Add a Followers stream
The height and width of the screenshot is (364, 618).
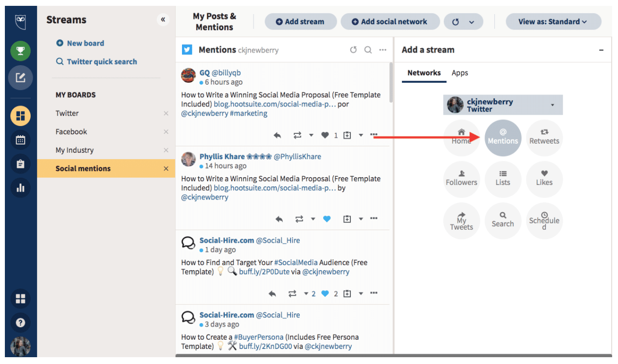(x=461, y=180)
